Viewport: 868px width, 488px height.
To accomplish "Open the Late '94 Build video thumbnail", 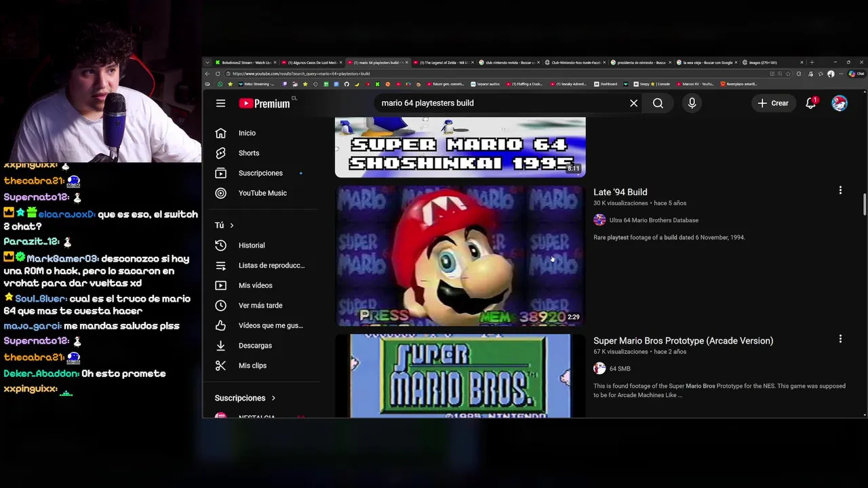I will (x=460, y=256).
